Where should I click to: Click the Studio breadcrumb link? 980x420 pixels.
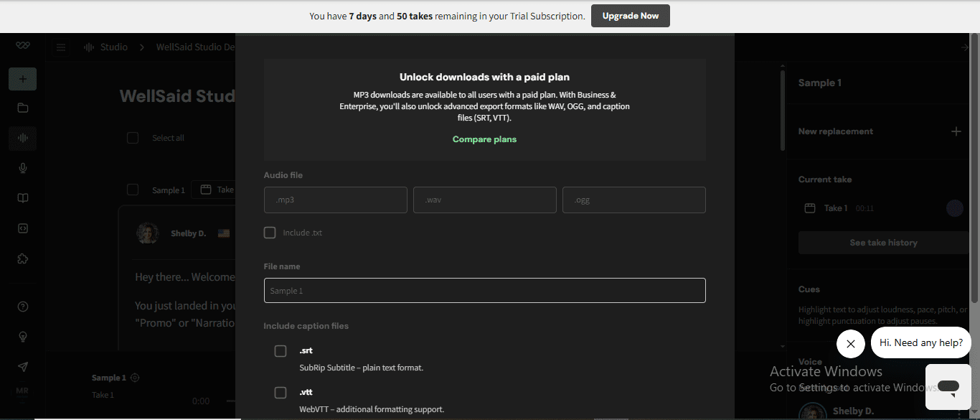pos(114,47)
